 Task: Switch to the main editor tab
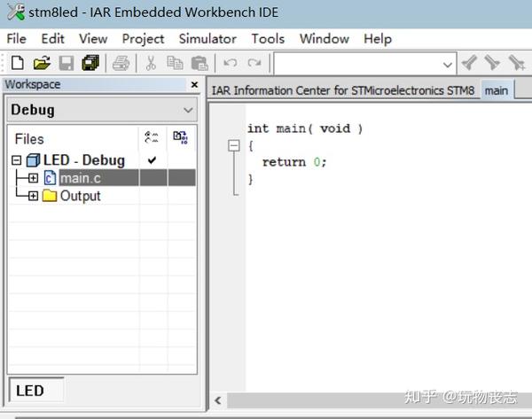pos(497,90)
